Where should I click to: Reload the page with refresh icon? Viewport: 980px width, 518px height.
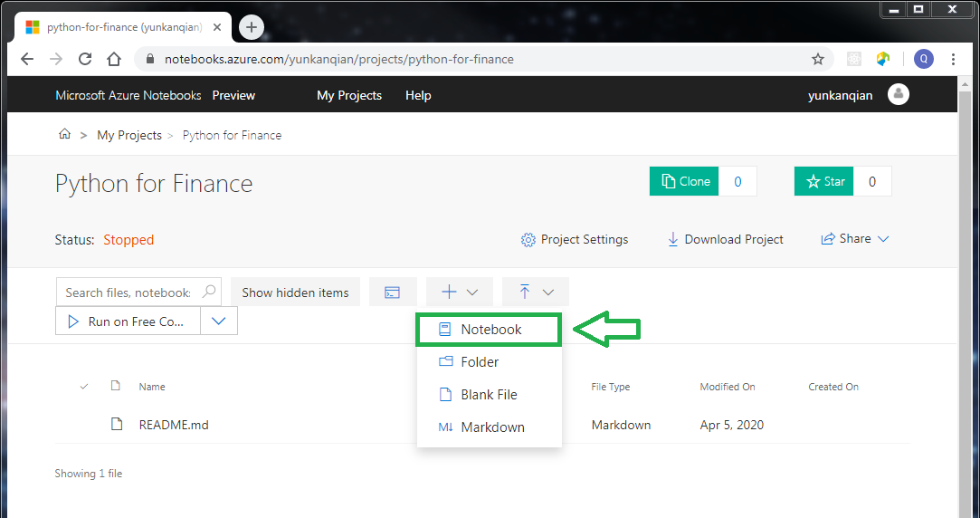tap(85, 59)
